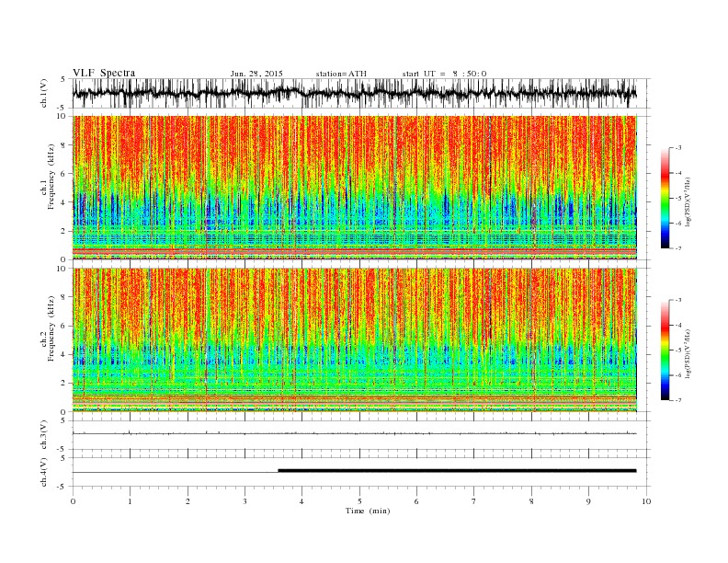
Task: Click the "-3" label on ch.1 color bar
Action: click(677, 148)
